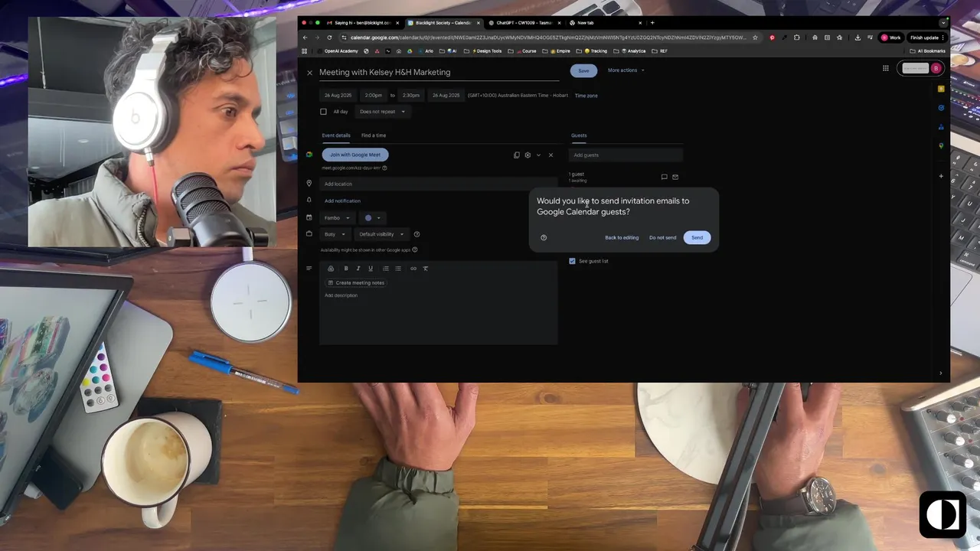
Task: Open Chrome downloads icon
Action: (857, 37)
